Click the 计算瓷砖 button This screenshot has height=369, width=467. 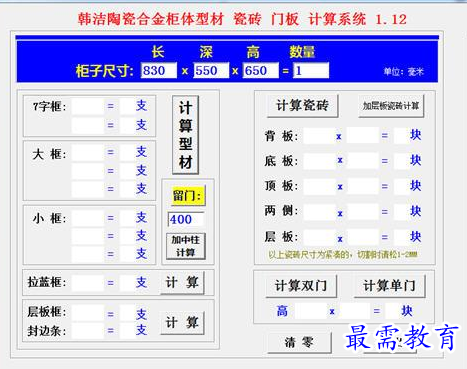302,106
